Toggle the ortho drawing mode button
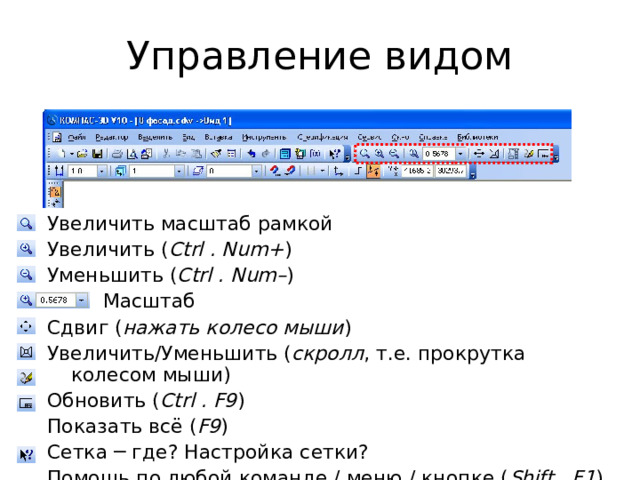 coord(358,171)
